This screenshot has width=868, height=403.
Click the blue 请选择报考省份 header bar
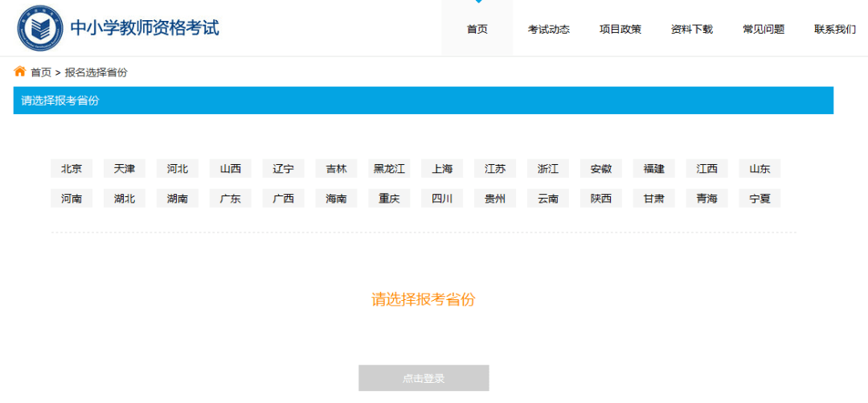point(424,101)
